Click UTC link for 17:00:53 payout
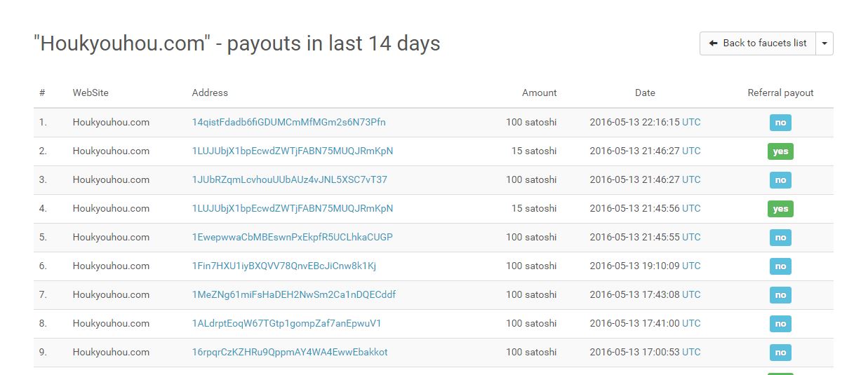 tap(691, 352)
